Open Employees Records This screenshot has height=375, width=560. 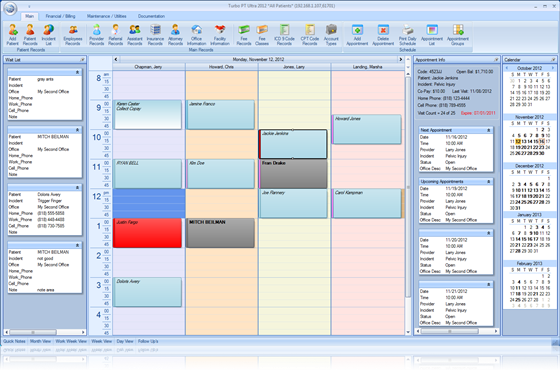point(73,35)
